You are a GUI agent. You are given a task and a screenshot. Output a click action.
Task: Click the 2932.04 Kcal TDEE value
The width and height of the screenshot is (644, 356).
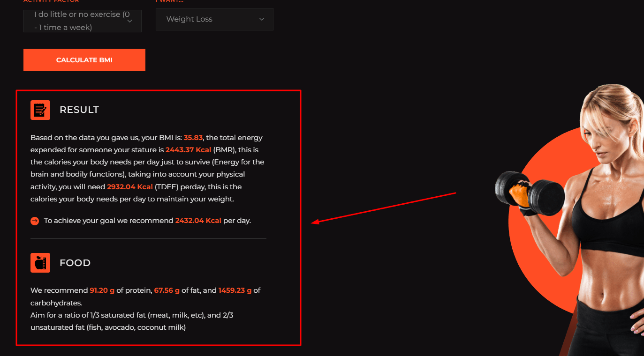click(130, 186)
